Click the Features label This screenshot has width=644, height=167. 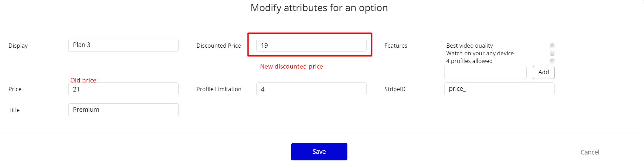(x=396, y=46)
